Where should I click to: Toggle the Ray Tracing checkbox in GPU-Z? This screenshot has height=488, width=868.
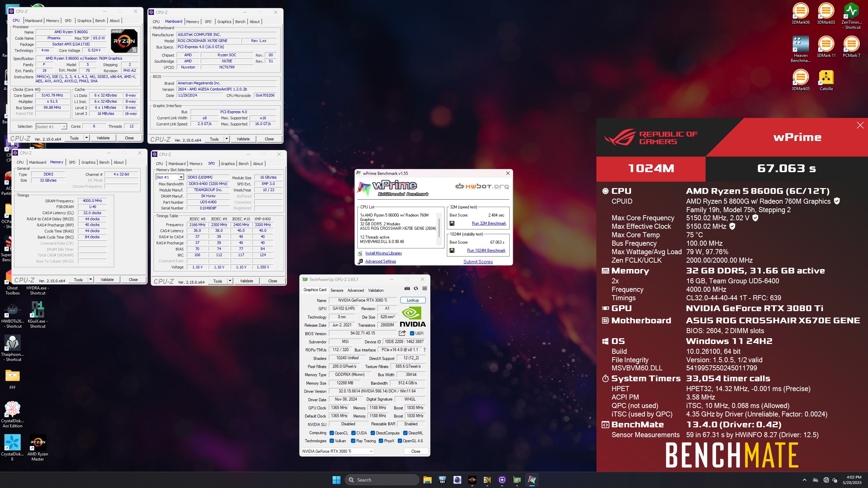(353, 441)
